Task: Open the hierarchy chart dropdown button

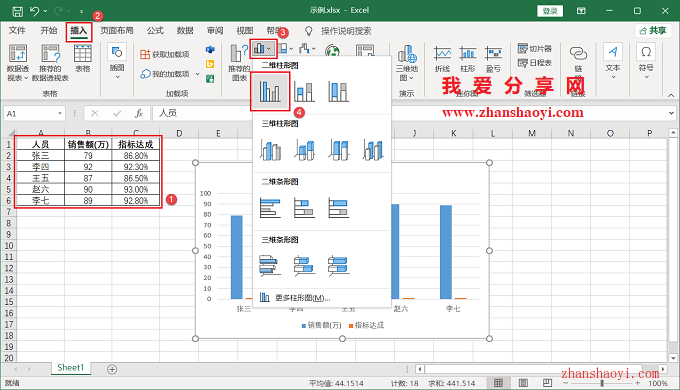Action: (285, 49)
